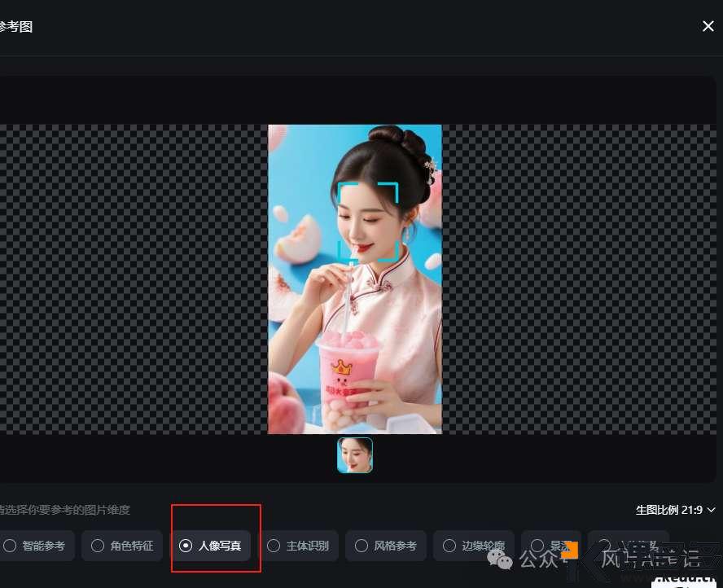Click the cyan face detection frame
The height and width of the screenshot is (588, 723).
368,222
